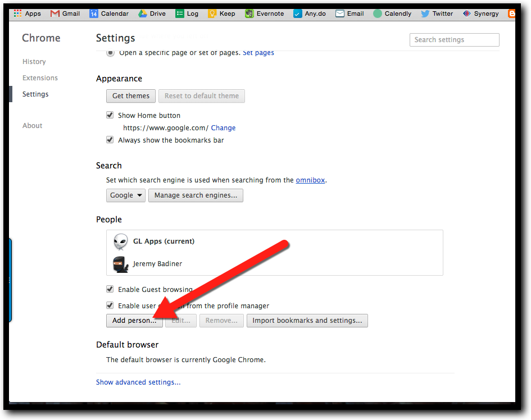The height and width of the screenshot is (420, 531).
Task: Open the Twitter bookmark icon
Action: [425, 13]
